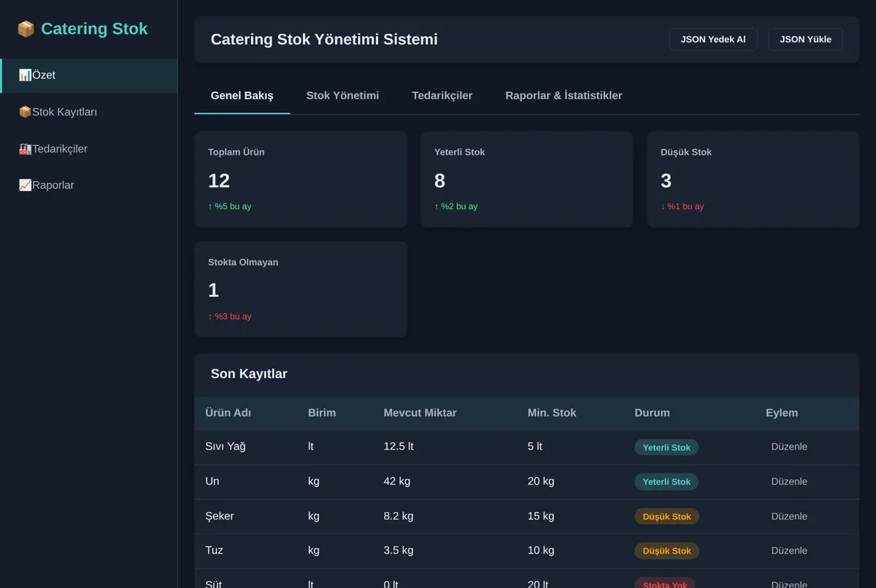Click the Düşük Stok badge for Şeker
The image size is (876, 588).
tap(667, 517)
